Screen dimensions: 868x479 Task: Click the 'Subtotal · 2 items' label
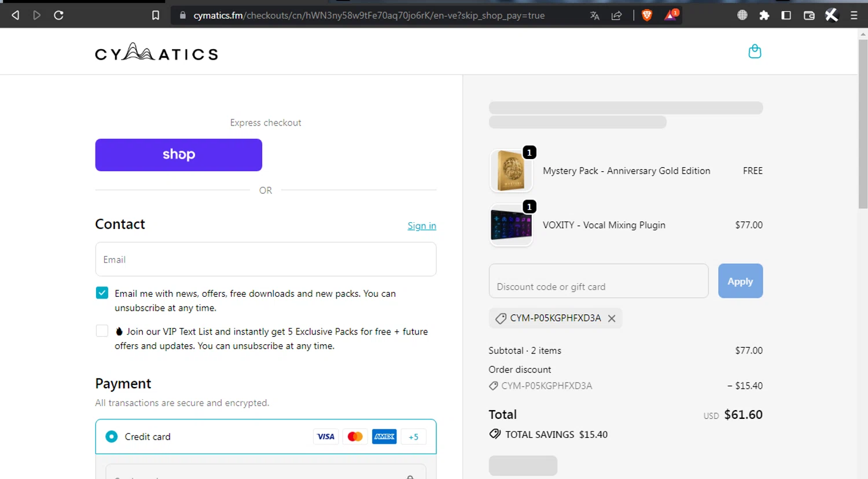click(x=525, y=351)
